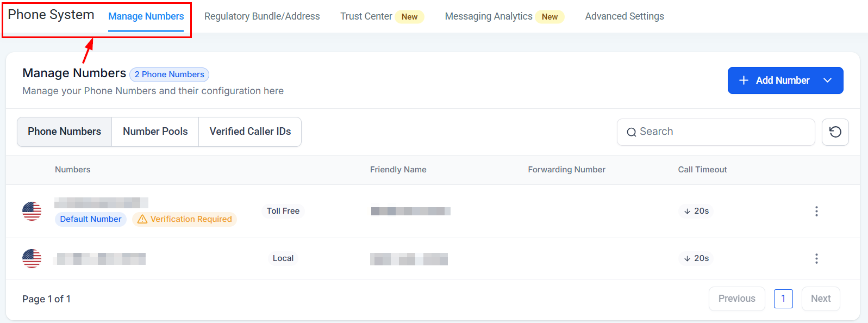Go to Previous page
The height and width of the screenshot is (323, 868).
[x=736, y=299]
